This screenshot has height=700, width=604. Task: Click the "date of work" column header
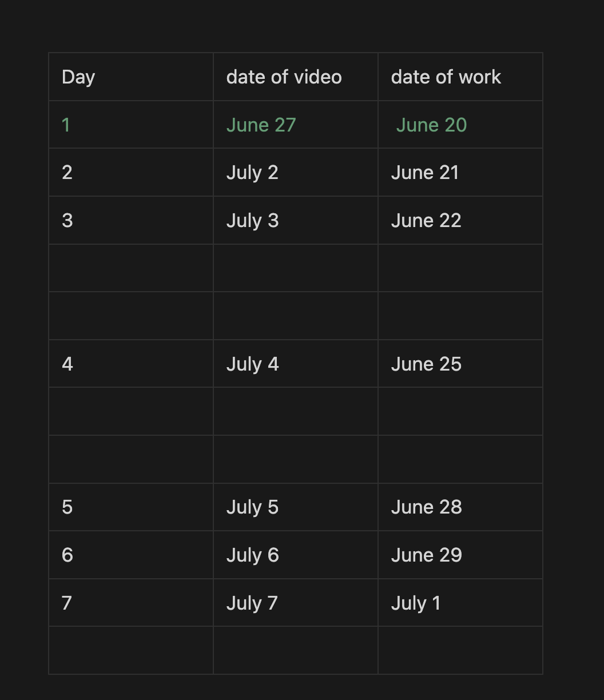pos(446,77)
